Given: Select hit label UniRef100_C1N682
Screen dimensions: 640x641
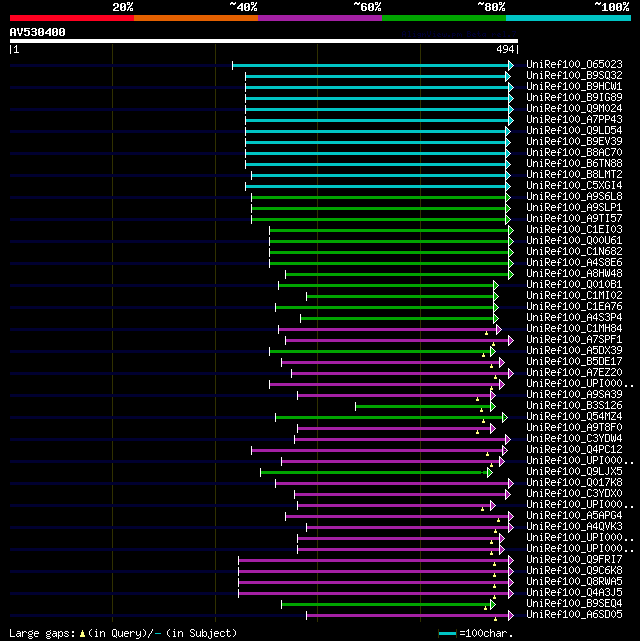Looking at the screenshot, I should tap(574, 251).
